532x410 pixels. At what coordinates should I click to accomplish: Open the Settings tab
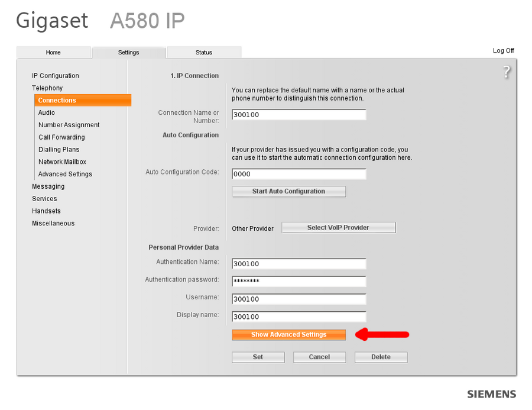click(128, 52)
